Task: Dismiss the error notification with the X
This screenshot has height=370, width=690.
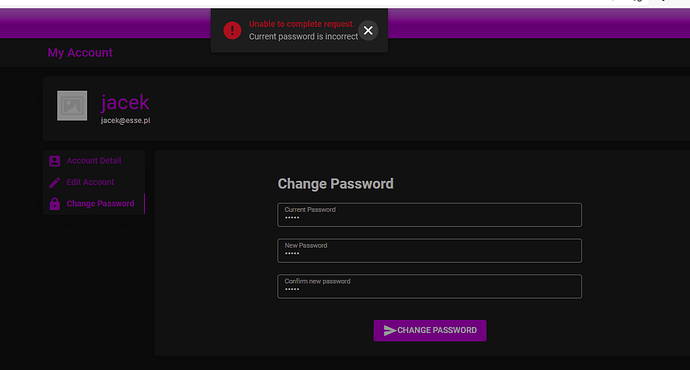Action: pyautogui.click(x=368, y=30)
